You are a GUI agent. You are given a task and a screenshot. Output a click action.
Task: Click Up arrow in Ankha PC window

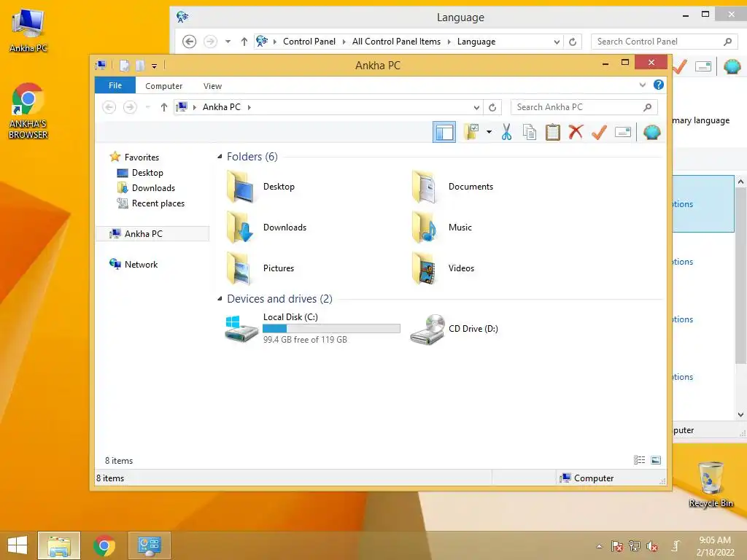pyautogui.click(x=164, y=107)
